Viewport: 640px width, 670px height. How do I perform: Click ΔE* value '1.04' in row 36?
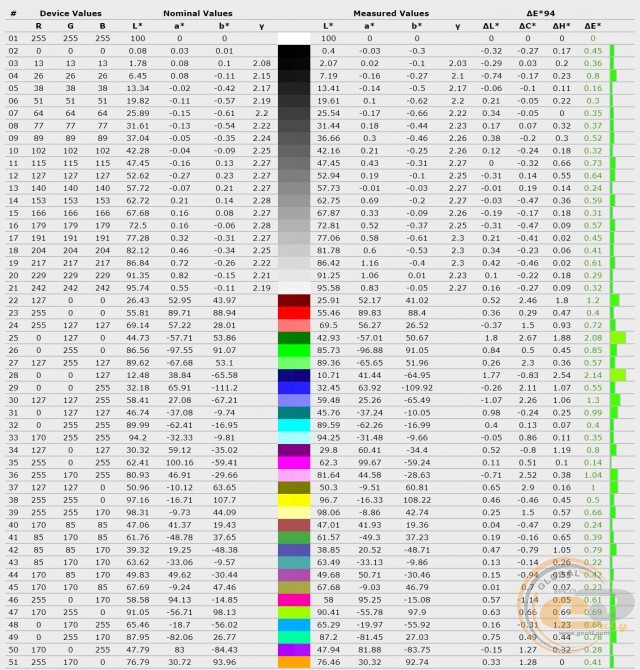[x=593, y=475]
